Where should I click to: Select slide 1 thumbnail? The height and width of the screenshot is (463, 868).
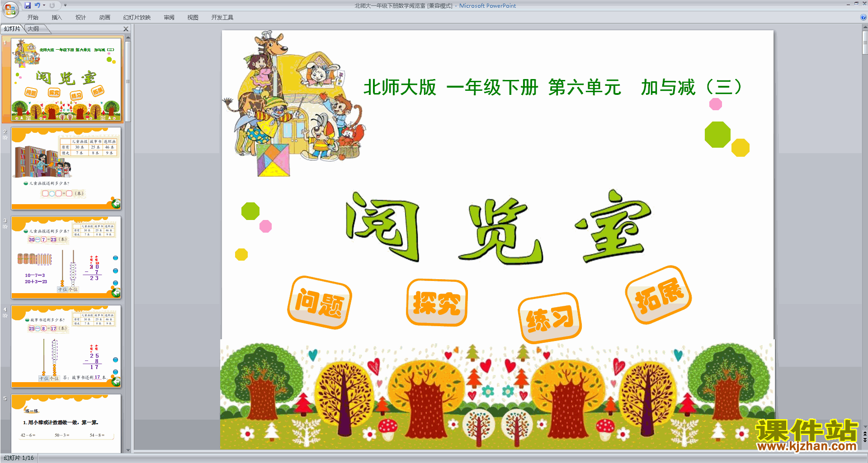[66, 80]
